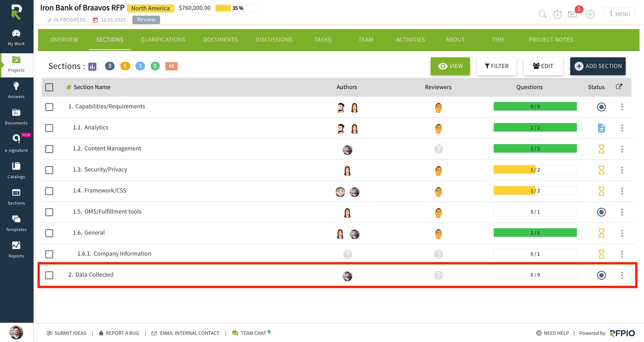Click the Capabilities/Requirements status circle icon
The height and width of the screenshot is (342, 644).
601,107
